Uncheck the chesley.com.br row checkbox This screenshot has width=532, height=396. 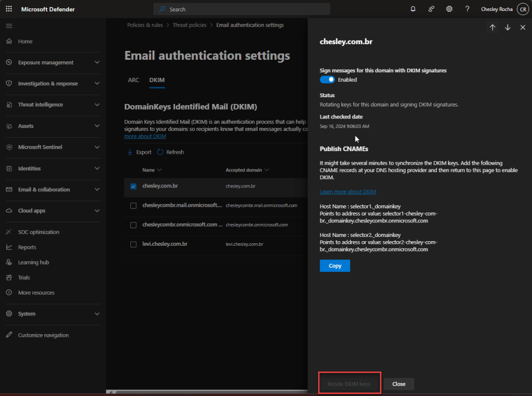pos(134,186)
